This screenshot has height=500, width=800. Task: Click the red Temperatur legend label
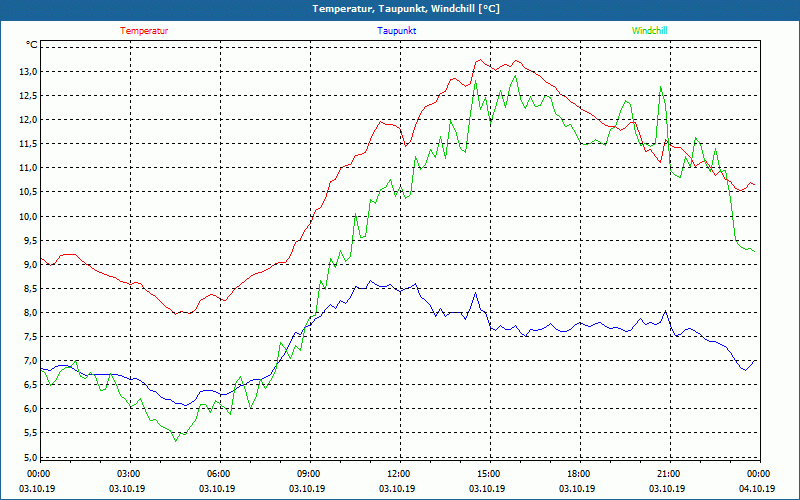click(x=144, y=31)
